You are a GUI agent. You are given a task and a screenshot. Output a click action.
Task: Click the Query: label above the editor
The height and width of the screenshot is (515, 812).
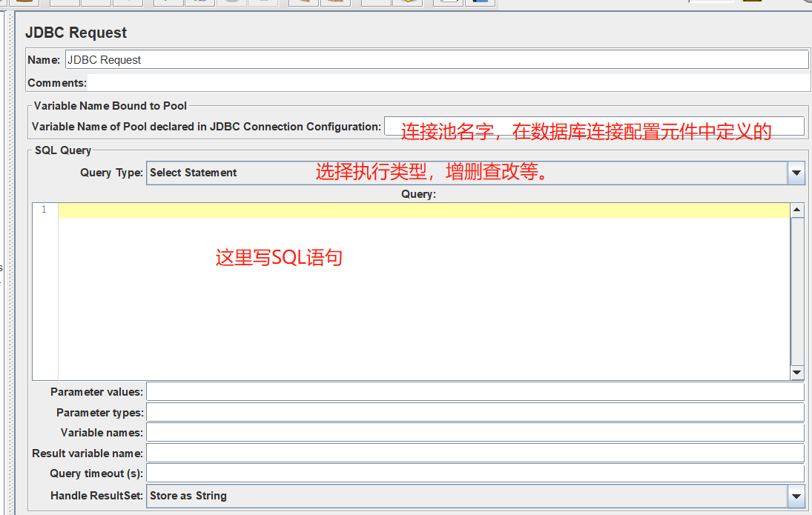click(x=418, y=195)
